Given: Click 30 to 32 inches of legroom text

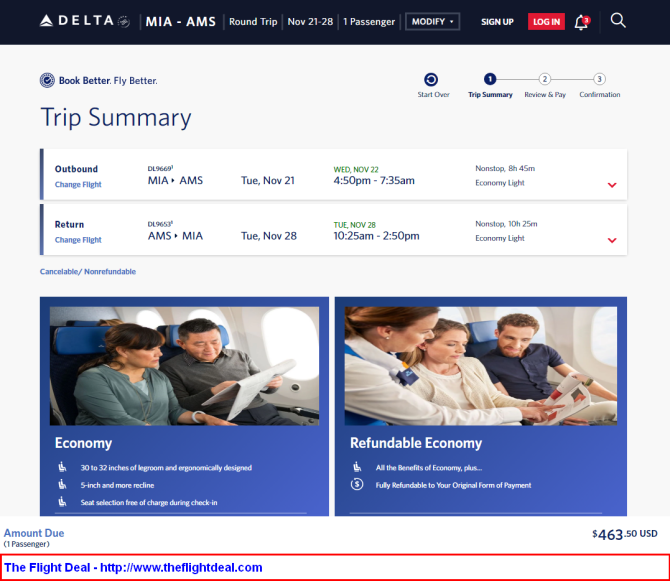Looking at the screenshot, I should click(166, 468).
